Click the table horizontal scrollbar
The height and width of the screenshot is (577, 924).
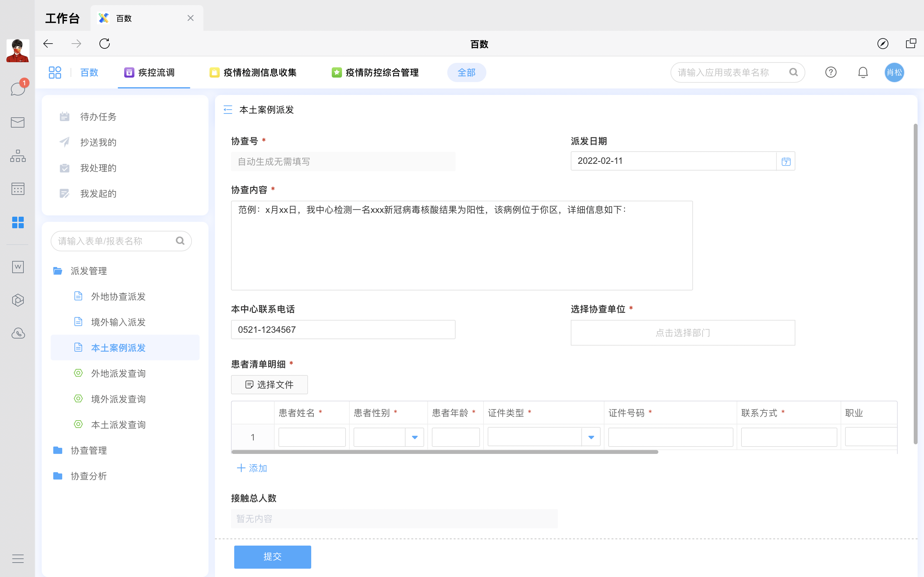(x=444, y=452)
